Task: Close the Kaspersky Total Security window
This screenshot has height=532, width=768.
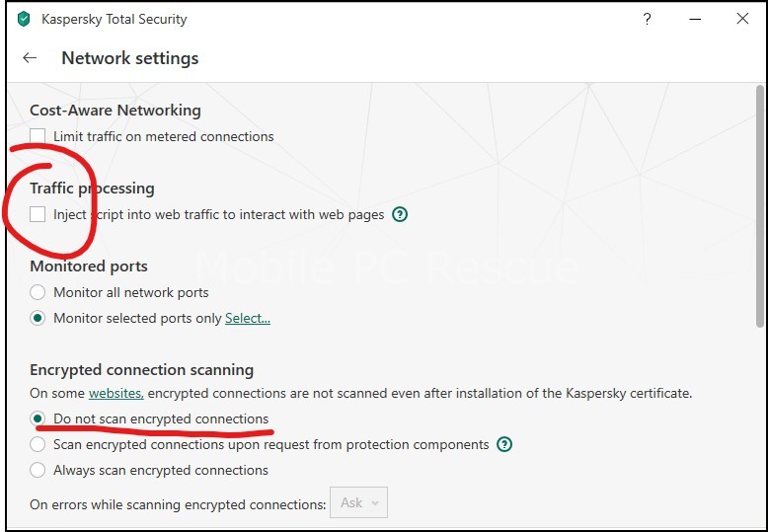Action: 742,19
